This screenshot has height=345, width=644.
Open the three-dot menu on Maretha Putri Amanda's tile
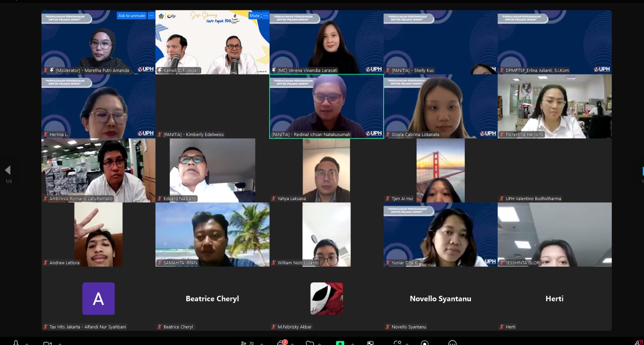click(x=151, y=16)
